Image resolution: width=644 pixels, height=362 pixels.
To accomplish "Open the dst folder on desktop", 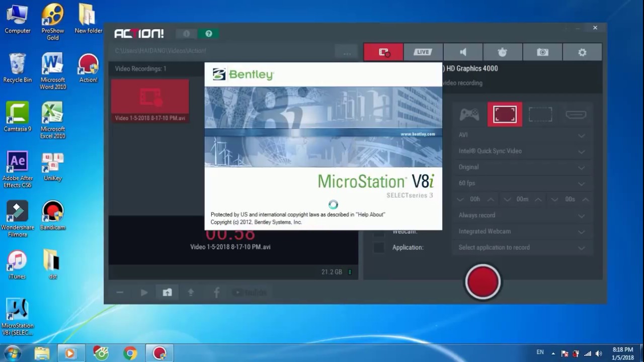I will (x=53, y=264).
